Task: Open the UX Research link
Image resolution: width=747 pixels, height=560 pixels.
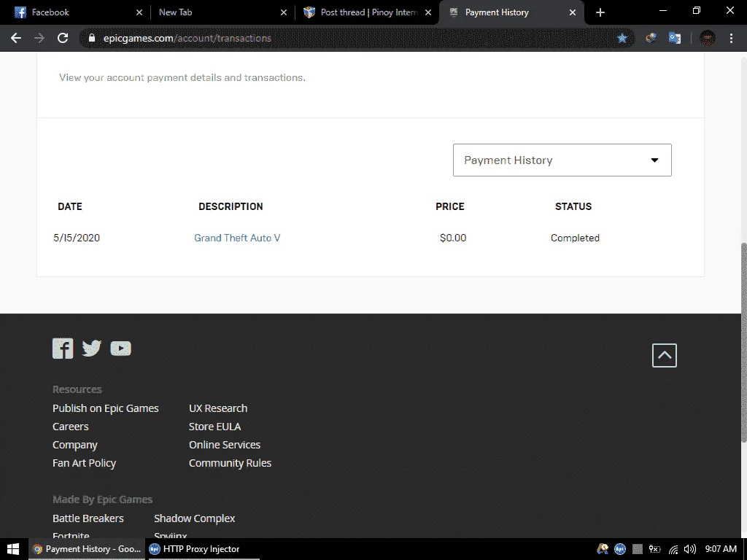Action: tap(218, 408)
